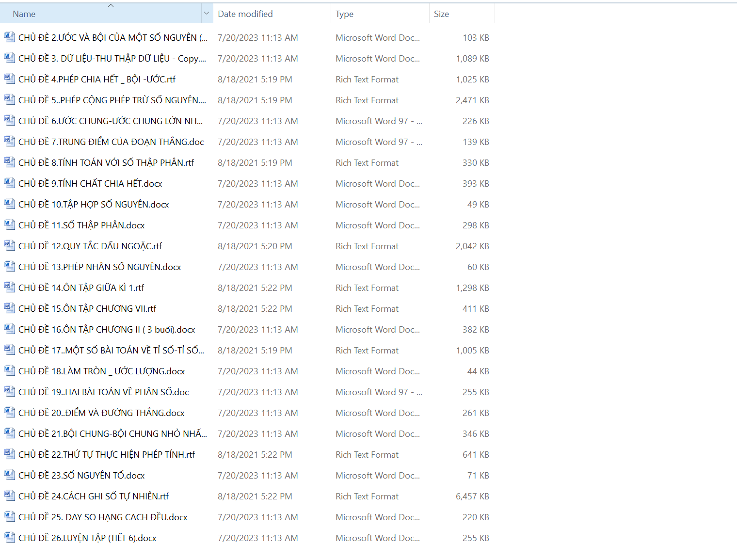Select file name CHỦ ĐỀ 9.TÍNH CHẤT CHIA HẾT.docx

(90, 183)
